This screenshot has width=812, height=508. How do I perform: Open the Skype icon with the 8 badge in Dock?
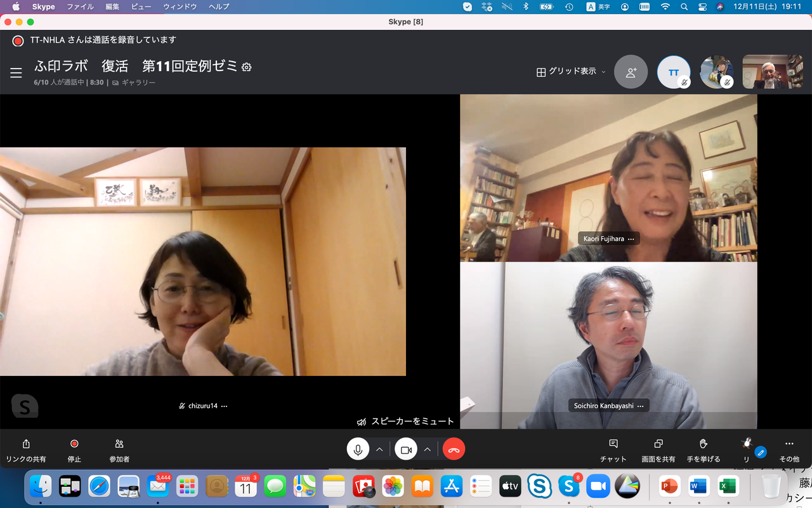coord(569,486)
